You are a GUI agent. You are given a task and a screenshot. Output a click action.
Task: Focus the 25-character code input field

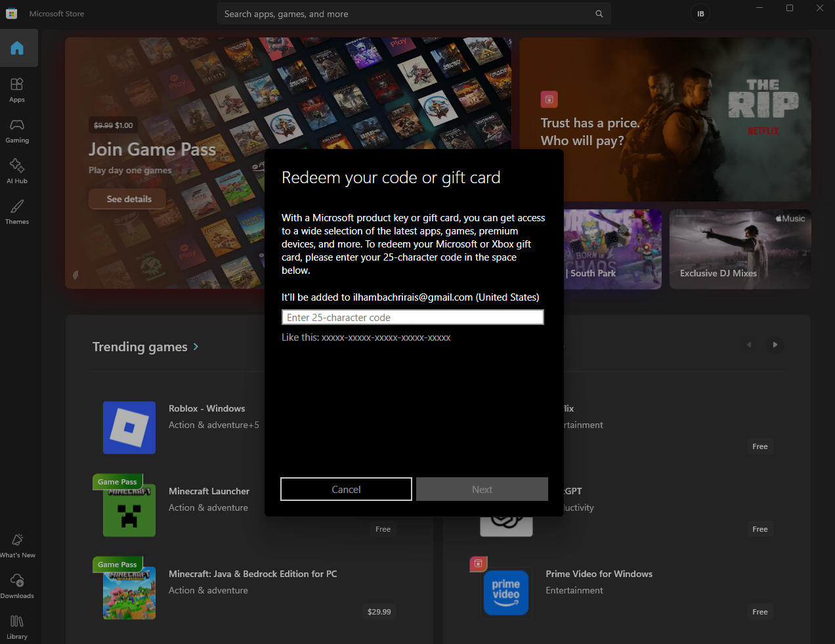[x=413, y=318]
